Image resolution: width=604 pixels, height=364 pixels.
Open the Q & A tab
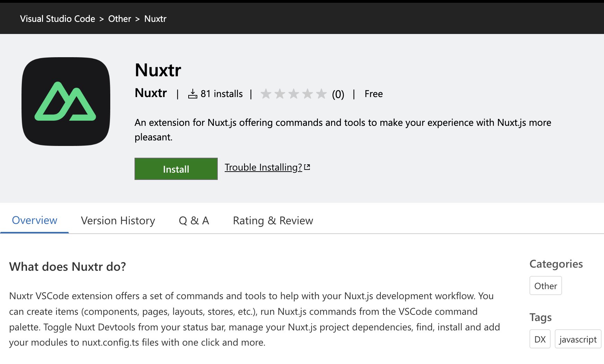tap(193, 220)
